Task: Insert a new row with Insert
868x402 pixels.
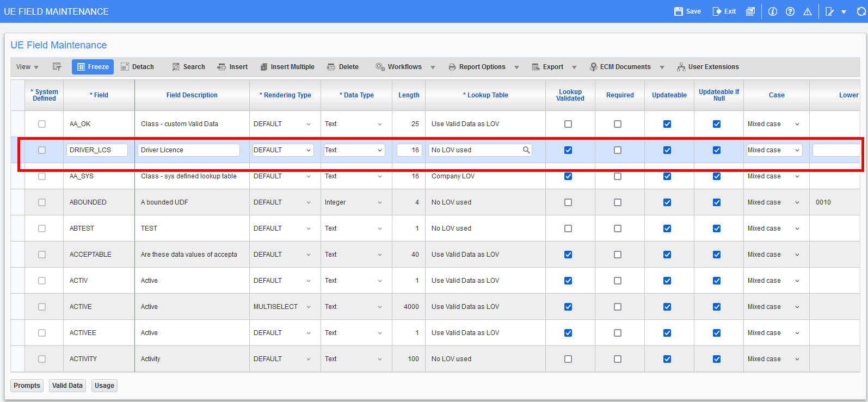Action: (x=232, y=67)
